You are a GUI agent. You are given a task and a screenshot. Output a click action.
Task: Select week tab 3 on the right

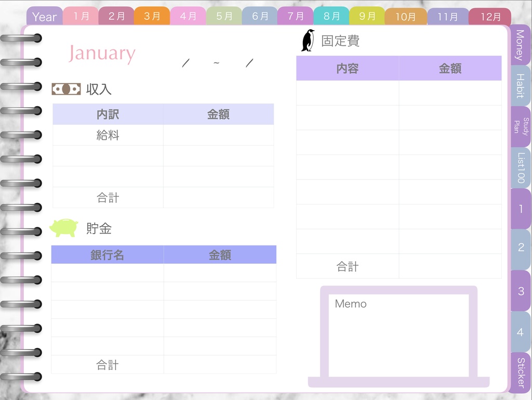pyautogui.click(x=520, y=291)
